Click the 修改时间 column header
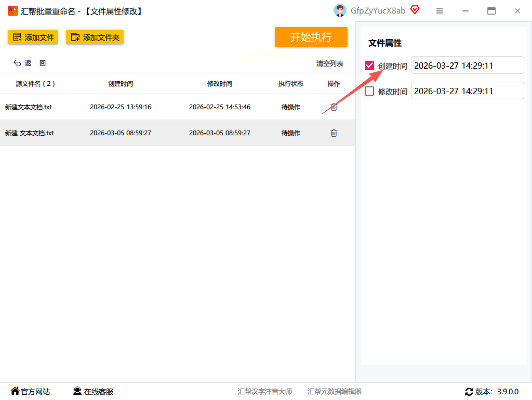The height and width of the screenshot is (400, 532). (220, 84)
